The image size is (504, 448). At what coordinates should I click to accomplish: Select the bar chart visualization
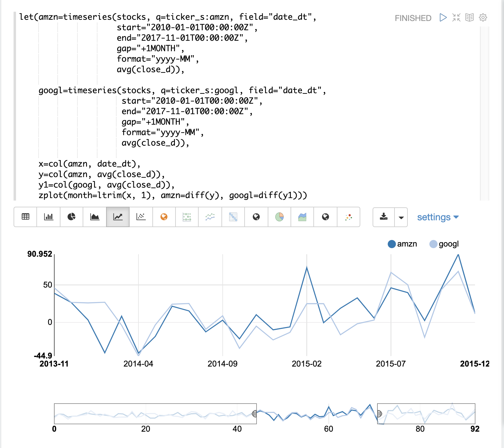pos(48,217)
